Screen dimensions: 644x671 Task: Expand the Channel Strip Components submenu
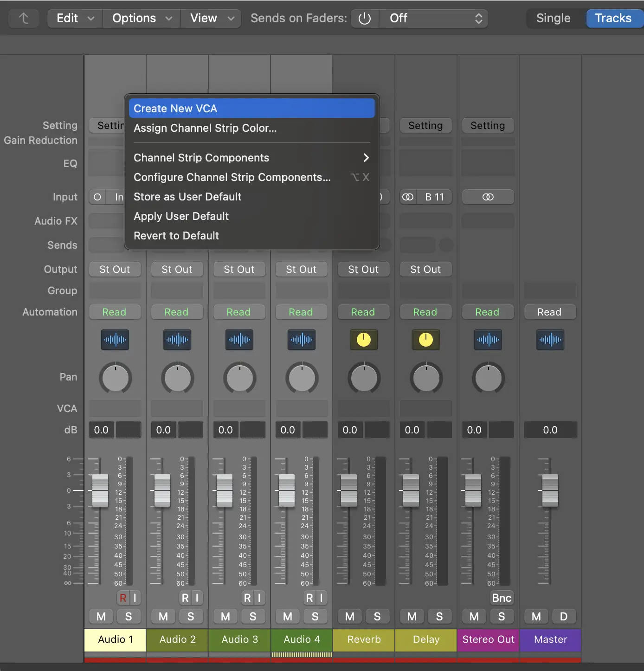coord(251,158)
